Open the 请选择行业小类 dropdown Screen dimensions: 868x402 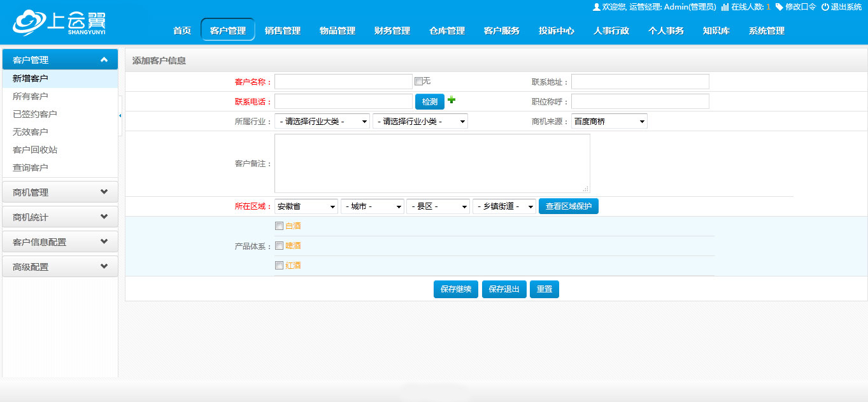(x=420, y=121)
